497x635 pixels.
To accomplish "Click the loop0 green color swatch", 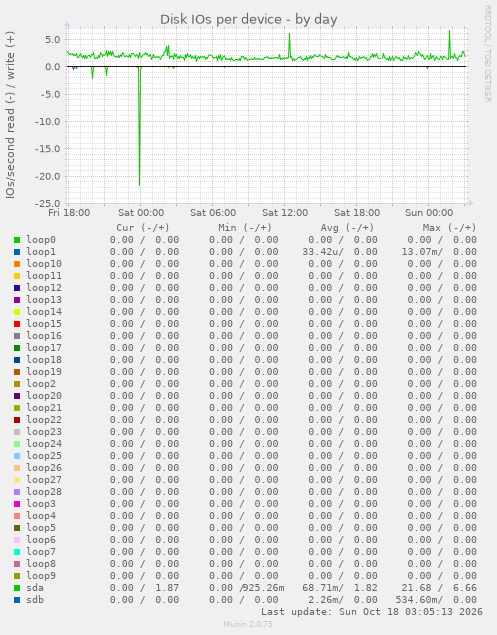I will [17, 240].
